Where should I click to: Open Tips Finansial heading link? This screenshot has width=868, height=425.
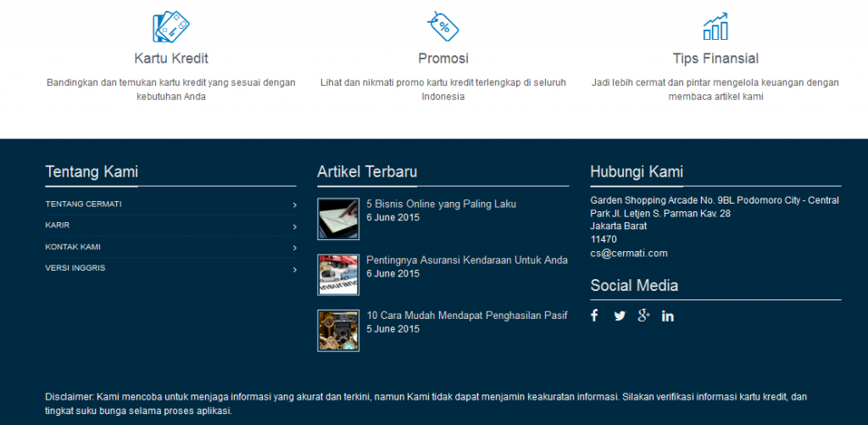[715, 59]
